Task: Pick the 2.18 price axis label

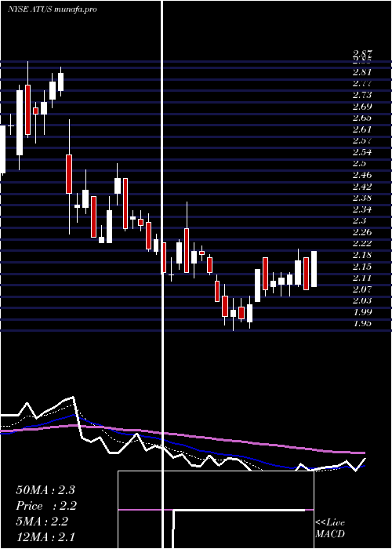Action: [362, 255]
